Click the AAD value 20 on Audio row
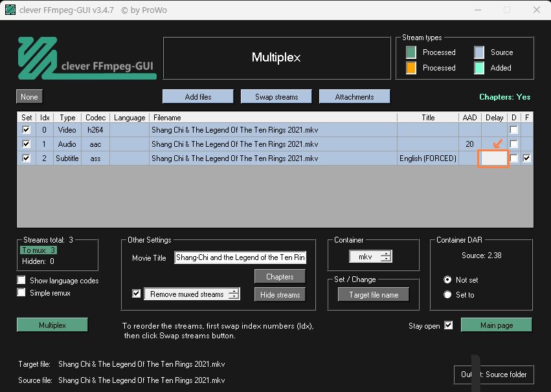This screenshot has width=551, height=392. 469,144
